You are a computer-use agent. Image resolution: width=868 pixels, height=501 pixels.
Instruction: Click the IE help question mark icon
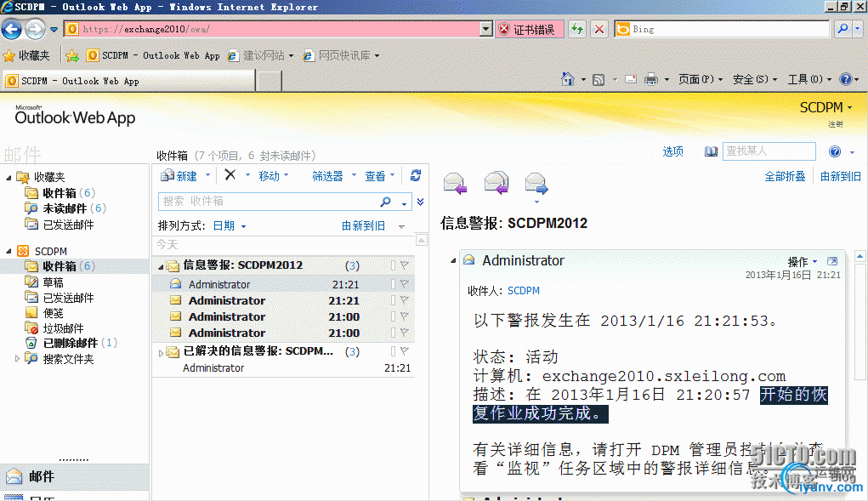pos(845,79)
